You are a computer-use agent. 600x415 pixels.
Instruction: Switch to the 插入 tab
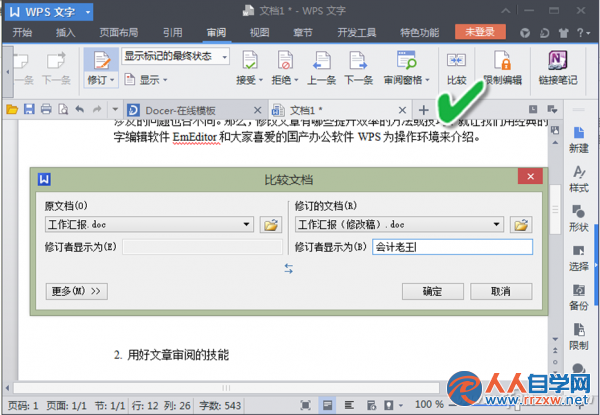pyautogui.click(x=65, y=33)
